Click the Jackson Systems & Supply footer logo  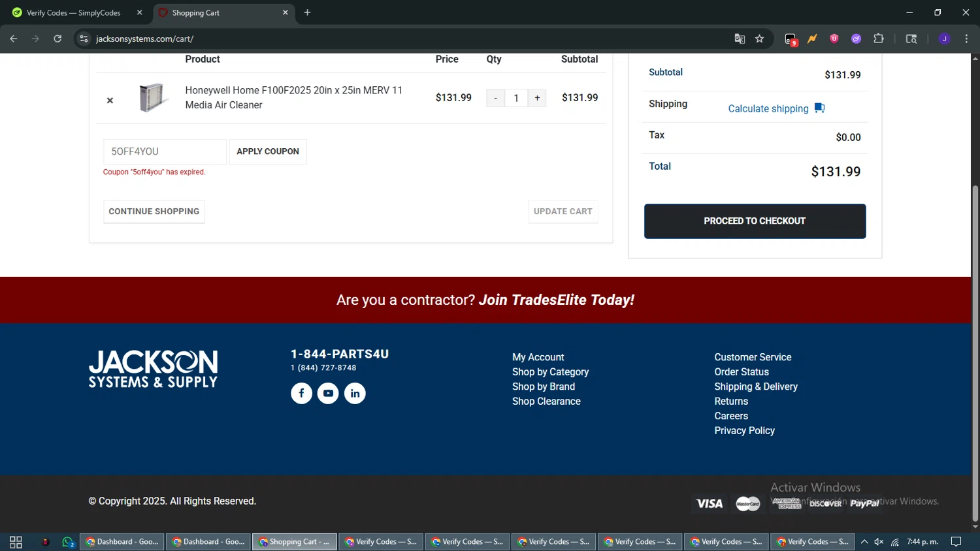pos(154,369)
